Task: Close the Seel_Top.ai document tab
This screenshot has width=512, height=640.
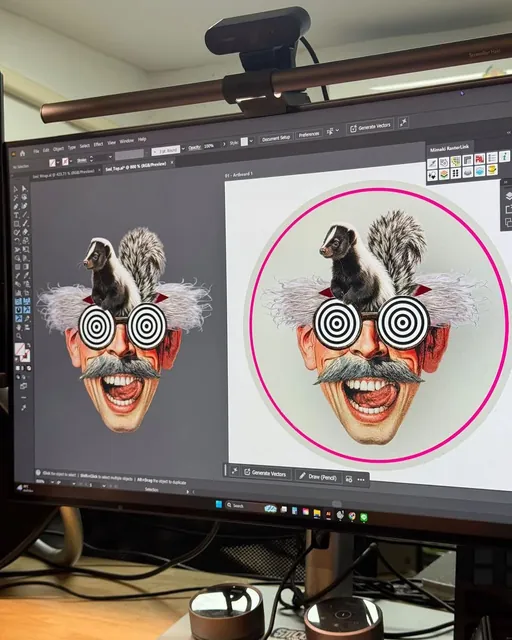Action: 171,163
